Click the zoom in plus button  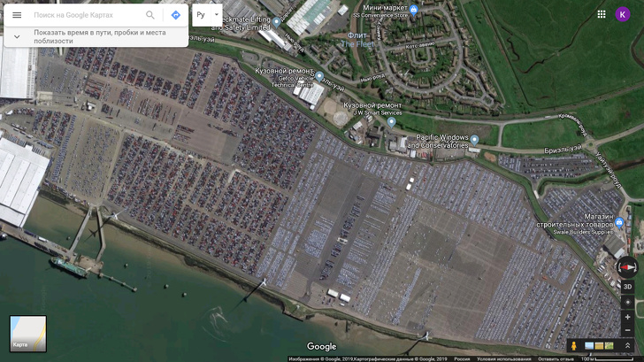click(x=627, y=317)
